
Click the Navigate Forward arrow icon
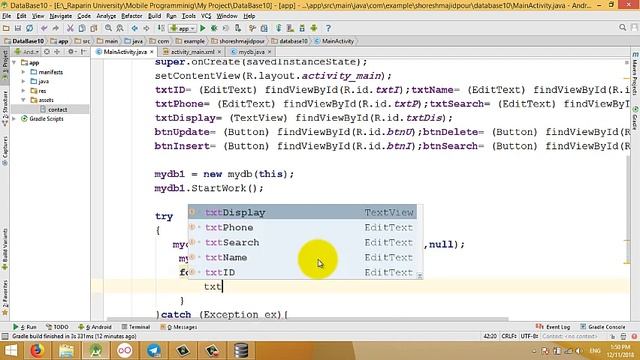tap(146, 28)
